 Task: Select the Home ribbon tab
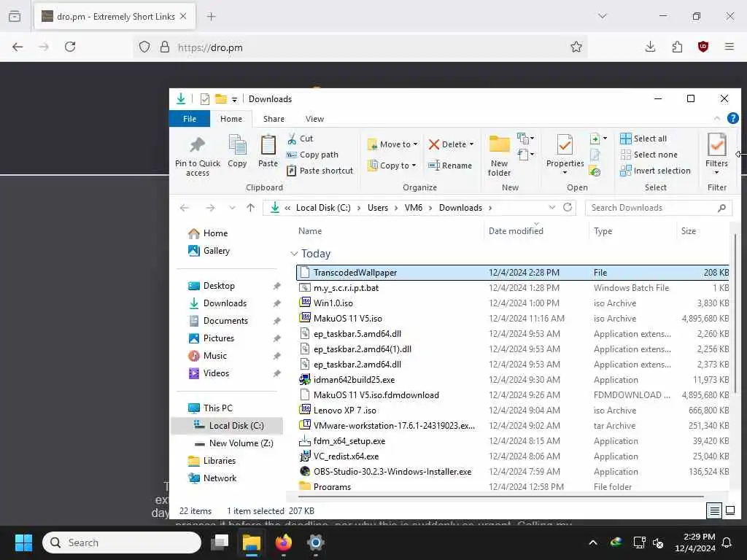(x=231, y=119)
